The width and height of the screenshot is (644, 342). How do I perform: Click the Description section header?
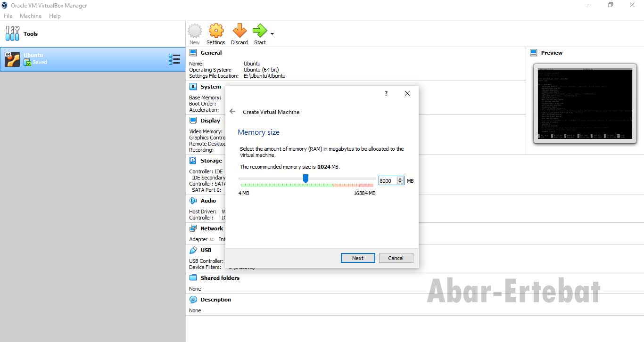216,300
